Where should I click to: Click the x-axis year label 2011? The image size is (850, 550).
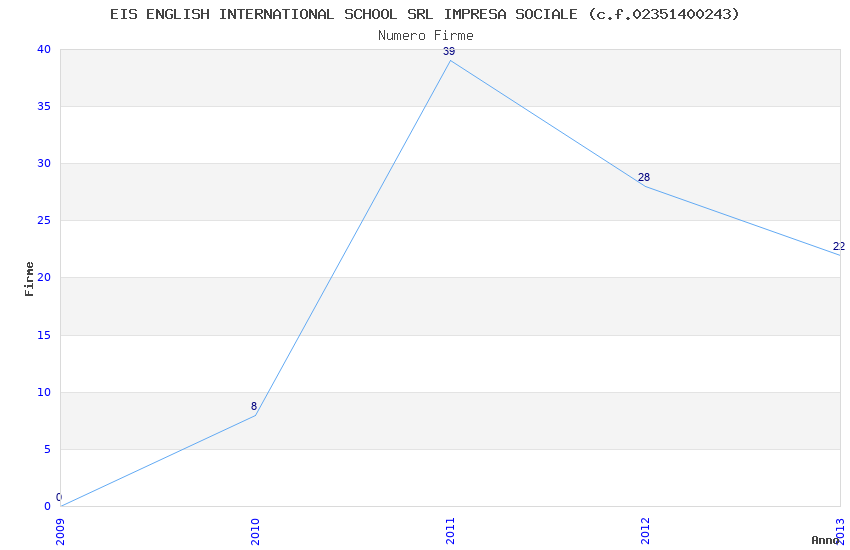click(450, 532)
